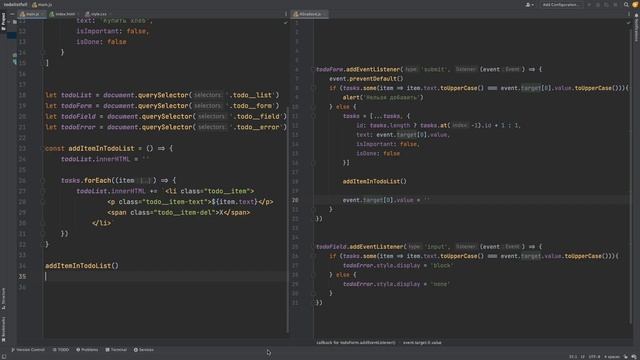Open the Structure tool window
The width and height of the screenshot is (640, 360).
click(4, 298)
